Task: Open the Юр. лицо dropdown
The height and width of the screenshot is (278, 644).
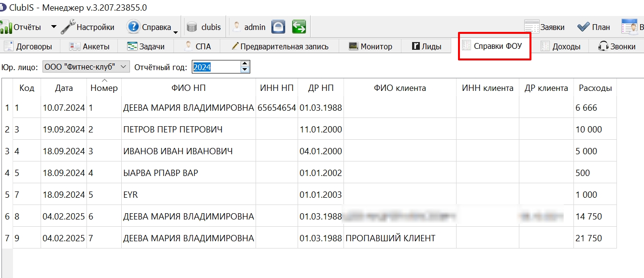Action: pyautogui.click(x=86, y=67)
